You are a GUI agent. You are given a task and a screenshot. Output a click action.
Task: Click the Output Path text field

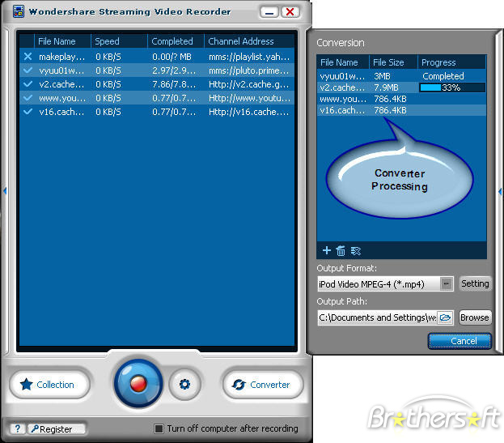[x=378, y=317]
